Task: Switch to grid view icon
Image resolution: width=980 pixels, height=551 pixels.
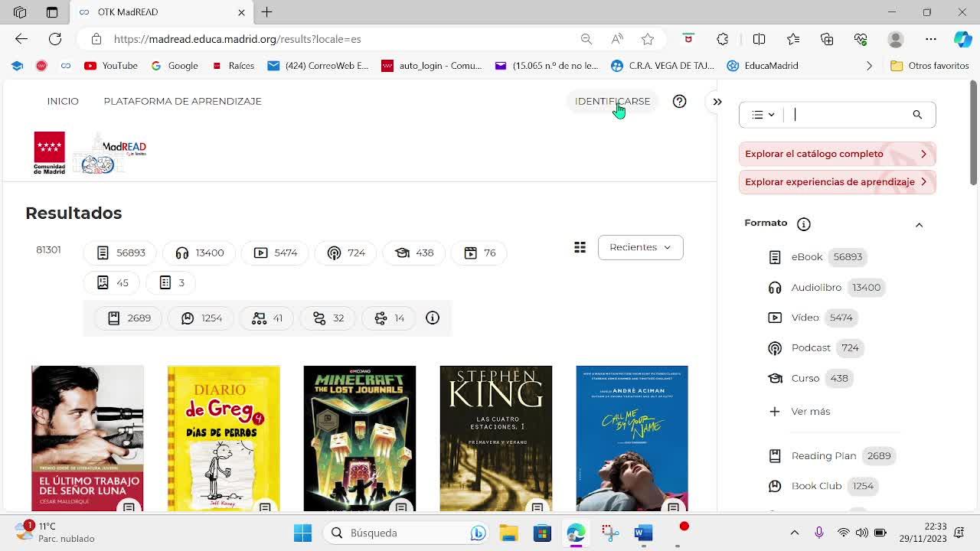Action: pos(580,247)
